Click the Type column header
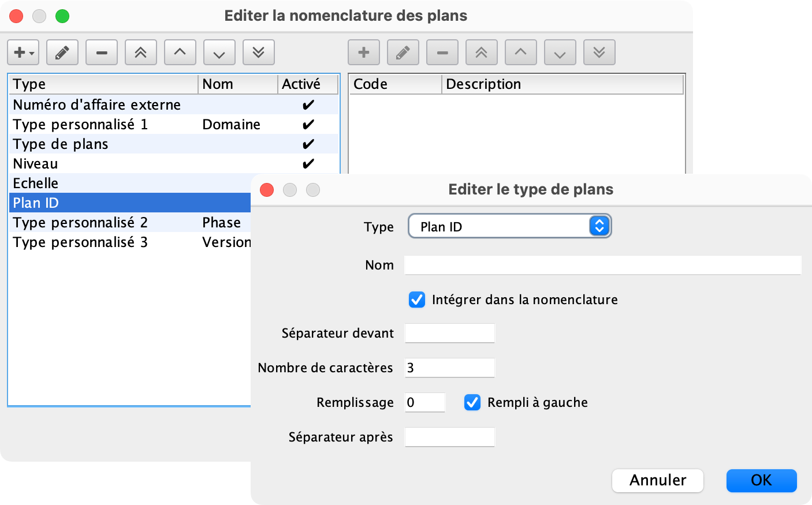This screenshot has width=812, height=505. [104, 84]
